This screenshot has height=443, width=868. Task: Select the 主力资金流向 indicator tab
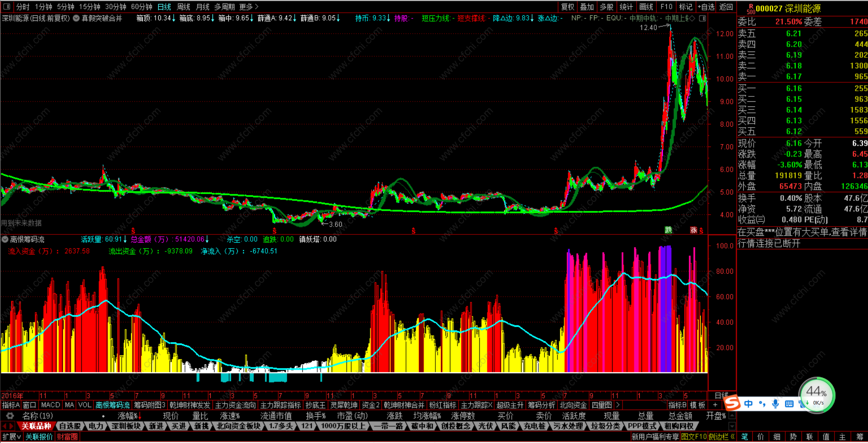(235, 405)
